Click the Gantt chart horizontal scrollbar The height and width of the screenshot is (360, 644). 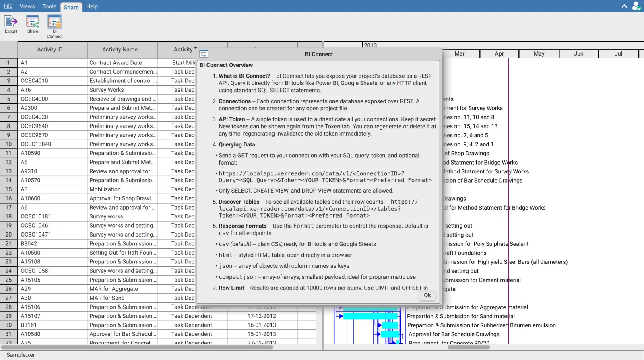469,347
